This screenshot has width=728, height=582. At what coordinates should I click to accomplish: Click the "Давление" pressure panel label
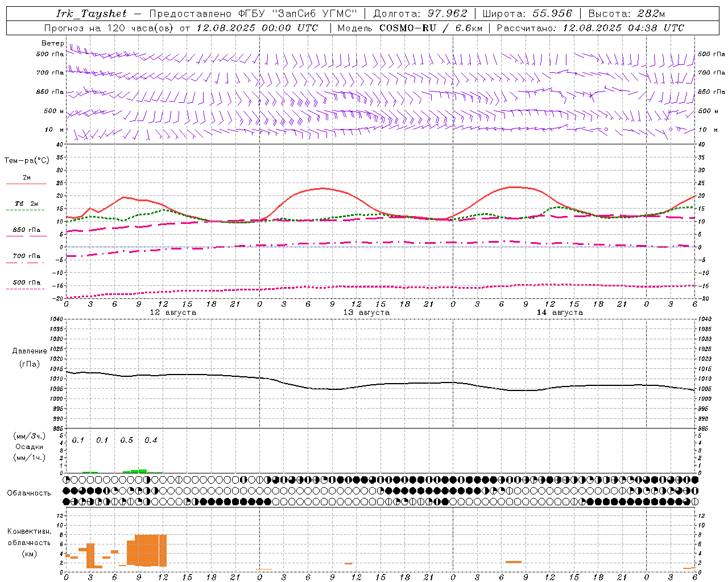30,351
